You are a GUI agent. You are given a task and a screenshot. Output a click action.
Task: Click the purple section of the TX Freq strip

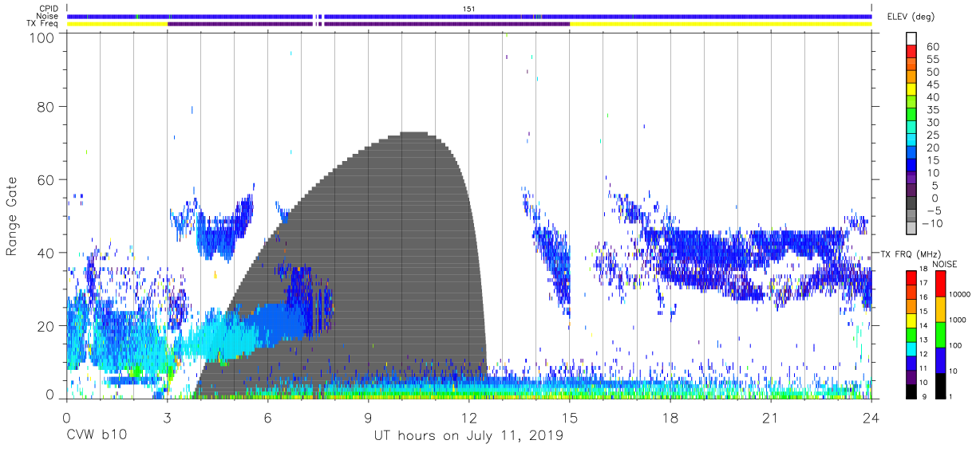pyautogui.click(x=367, y=24)
